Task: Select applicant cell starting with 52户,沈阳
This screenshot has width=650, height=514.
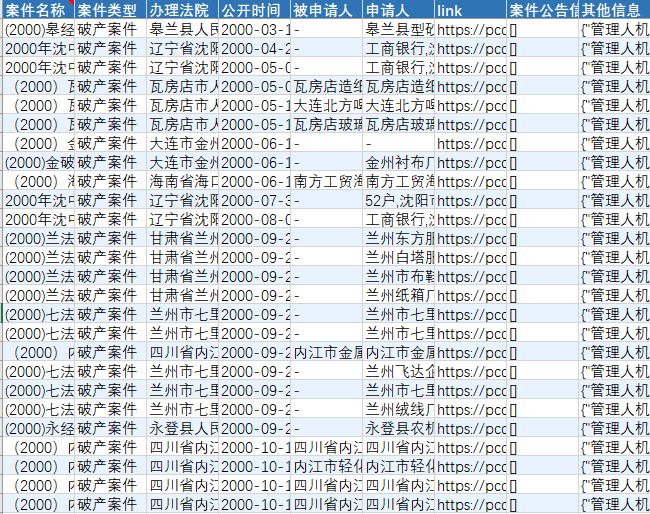Action: [398, 200]
